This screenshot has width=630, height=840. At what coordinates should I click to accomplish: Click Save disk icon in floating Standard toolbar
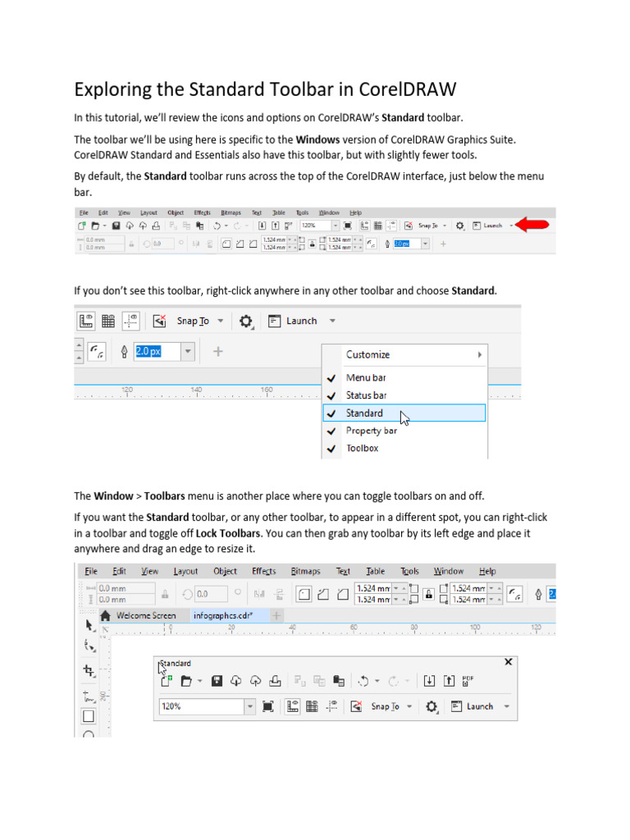point(217,681)
